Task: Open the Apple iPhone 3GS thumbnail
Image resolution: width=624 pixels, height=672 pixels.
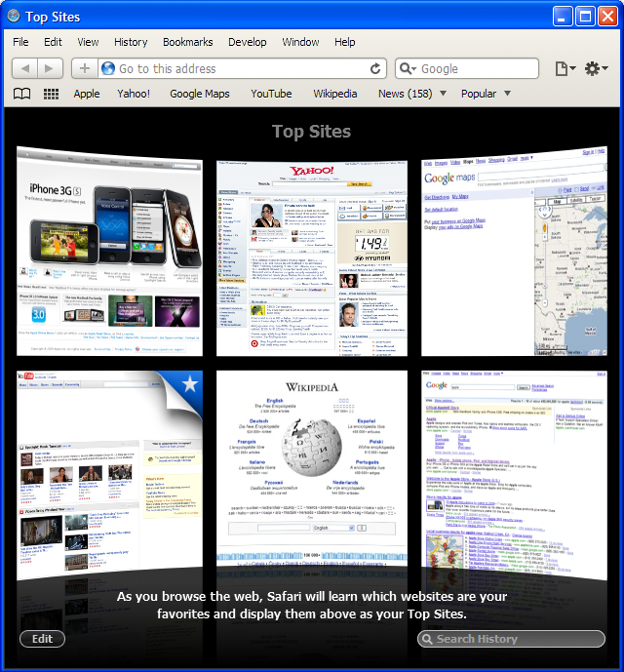Action: [109, 252]
